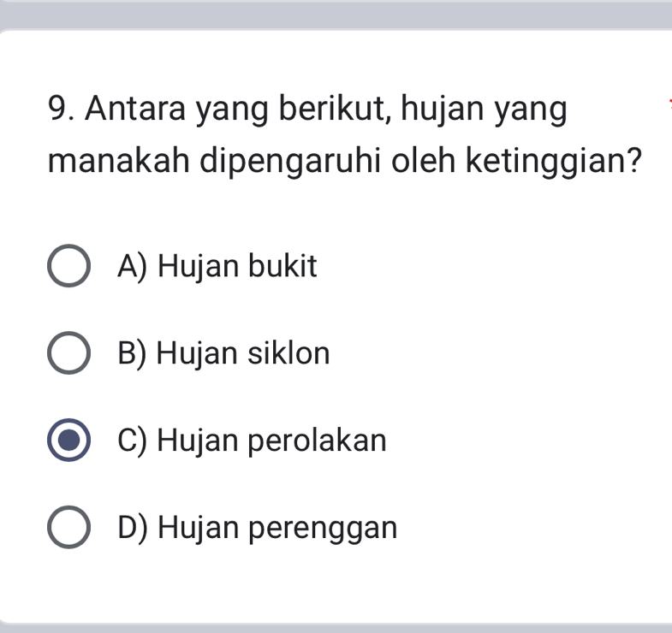Click the gray bar above the question card
The height and width of the screenshot is (633, 672).
(x=336, y=14)
